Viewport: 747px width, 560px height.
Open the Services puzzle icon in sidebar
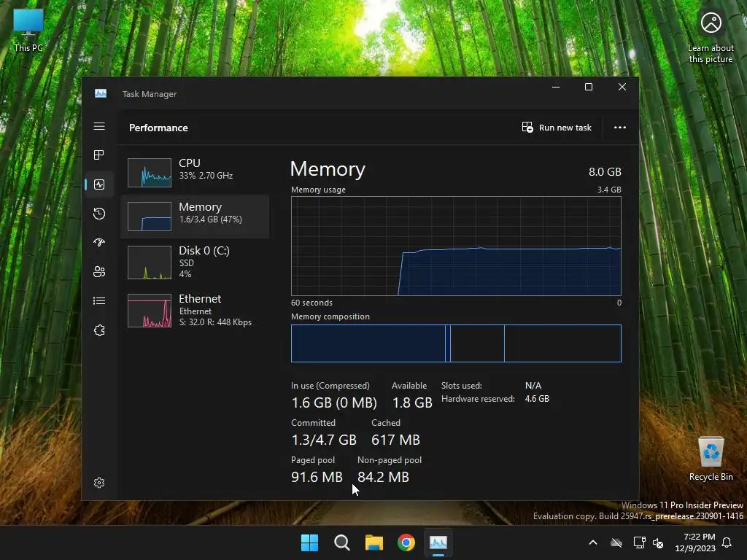tap(99, 330)
